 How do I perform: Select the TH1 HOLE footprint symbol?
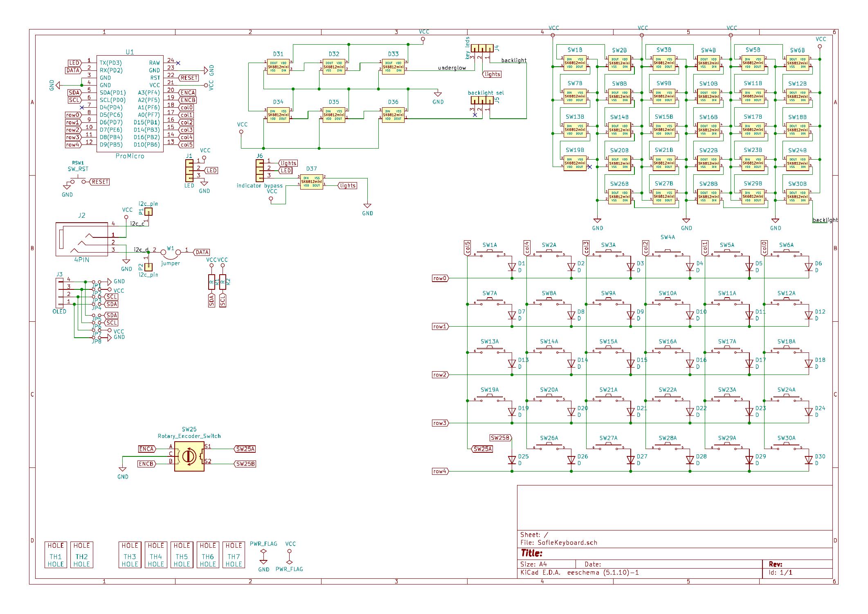(x=55, y=555)
